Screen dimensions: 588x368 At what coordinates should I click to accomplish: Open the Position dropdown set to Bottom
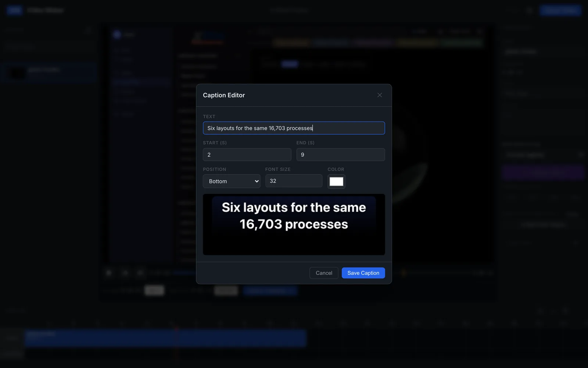(232, 181)
